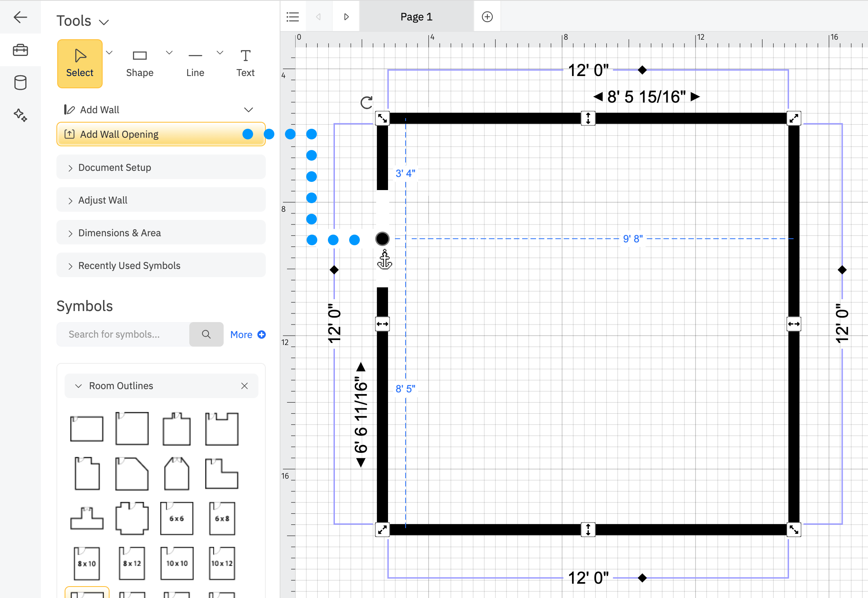This screenshot has height=598, width=868.
Task: Click the rotate handle above the room
Action: (x=366, y=103)
